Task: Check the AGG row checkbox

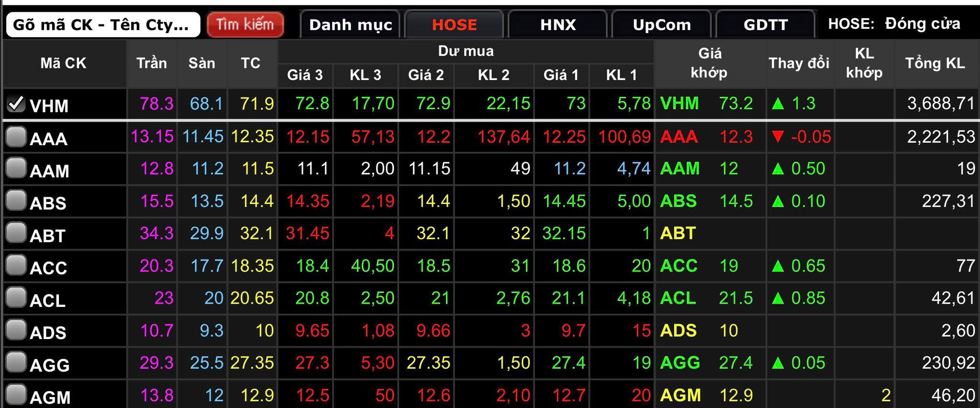Action: (x=16, y=363)
